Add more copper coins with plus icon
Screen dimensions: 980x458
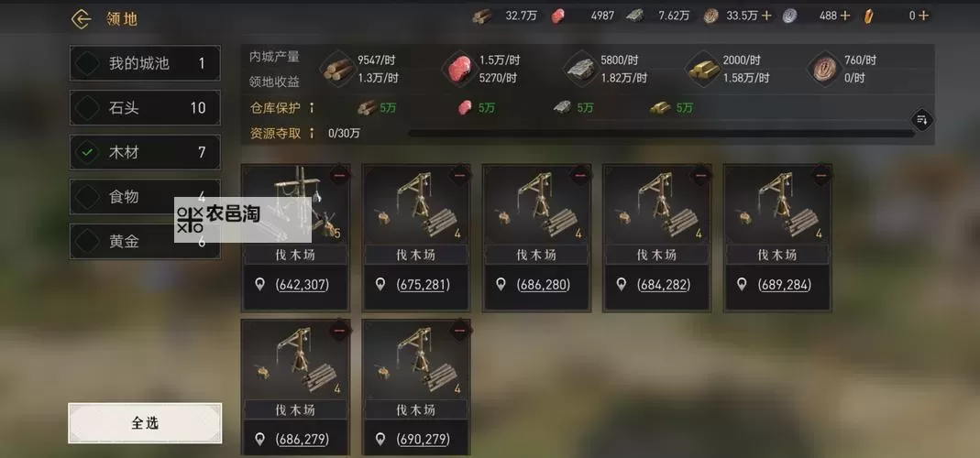point(767,16)
